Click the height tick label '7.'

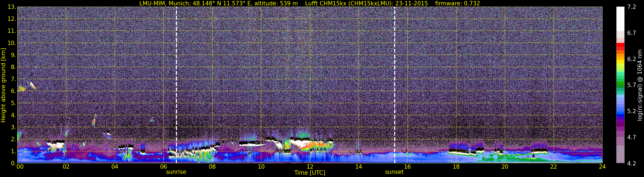click(x=13, y=79)
